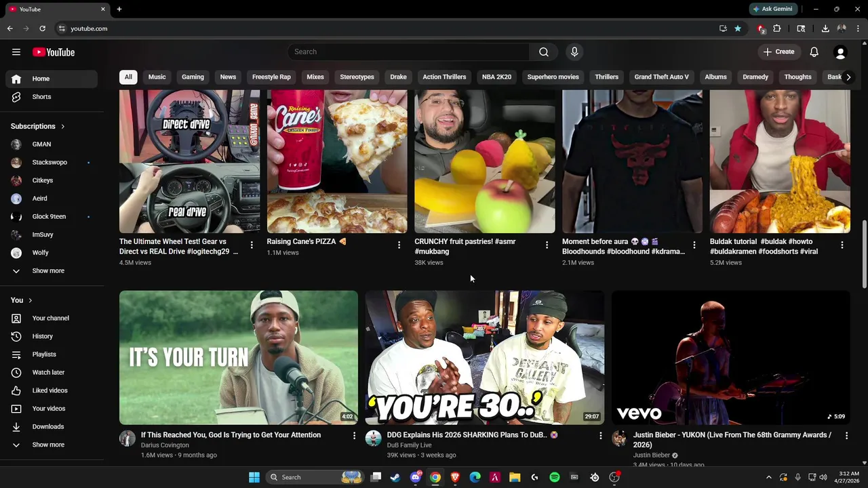The width and height of the screenshot is (868, 488).
Task: Open Spotify from the taskbar
Action: click(555, 477)
